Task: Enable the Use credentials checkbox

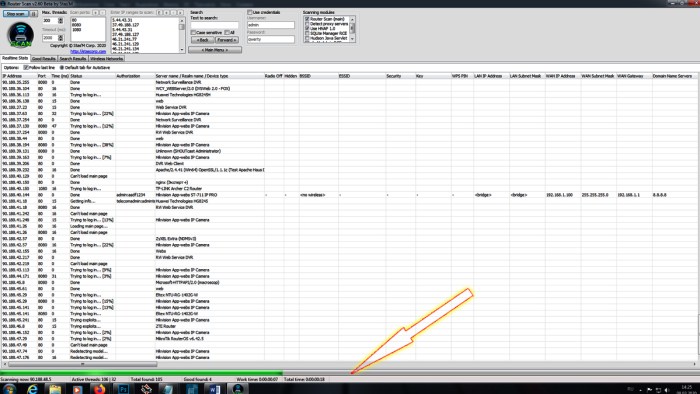Action: point(250,12)
